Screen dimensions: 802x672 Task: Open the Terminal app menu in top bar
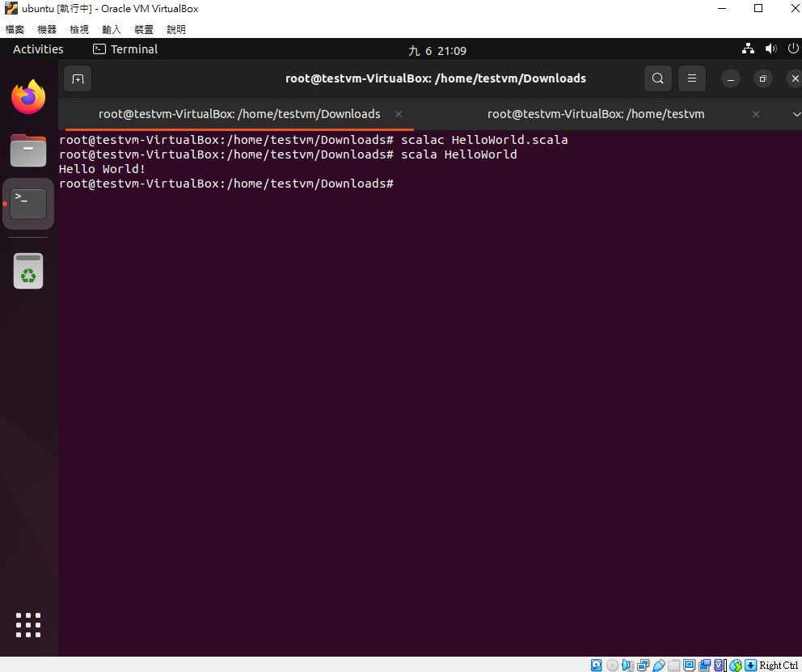point(125,49)
